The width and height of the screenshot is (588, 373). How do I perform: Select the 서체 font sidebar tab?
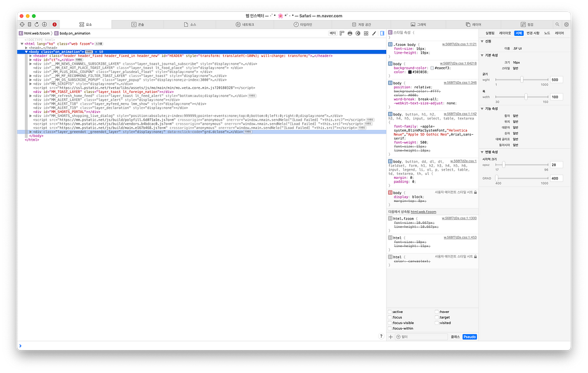click(519, 34)
